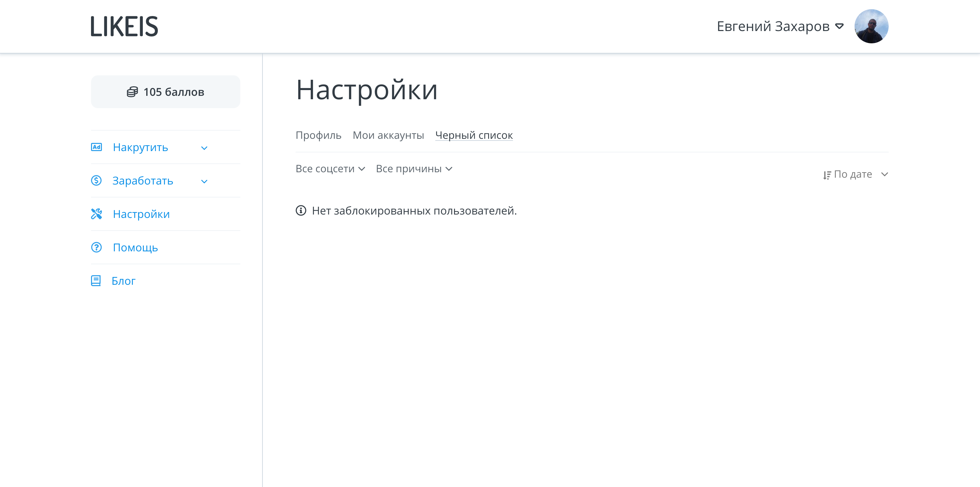980x487 pixels.
Task: Click the info icon beside the empty-list message
Action: tap(301, 210)
